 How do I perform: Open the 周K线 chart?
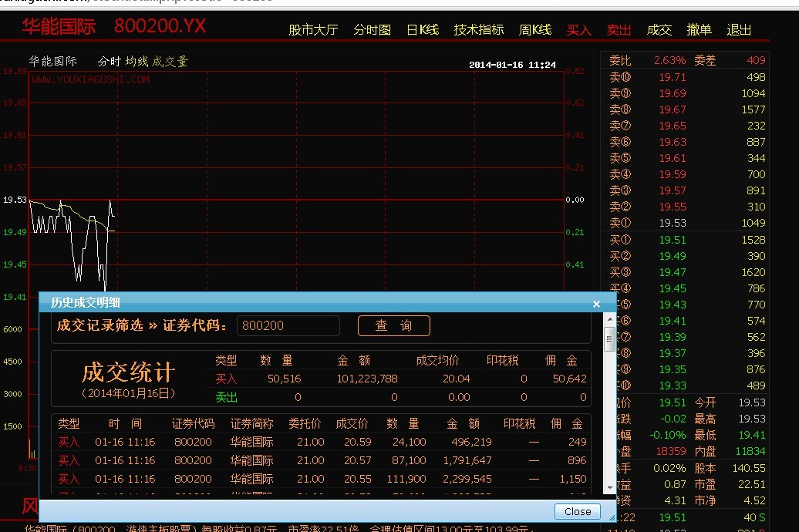pos(534,29)
